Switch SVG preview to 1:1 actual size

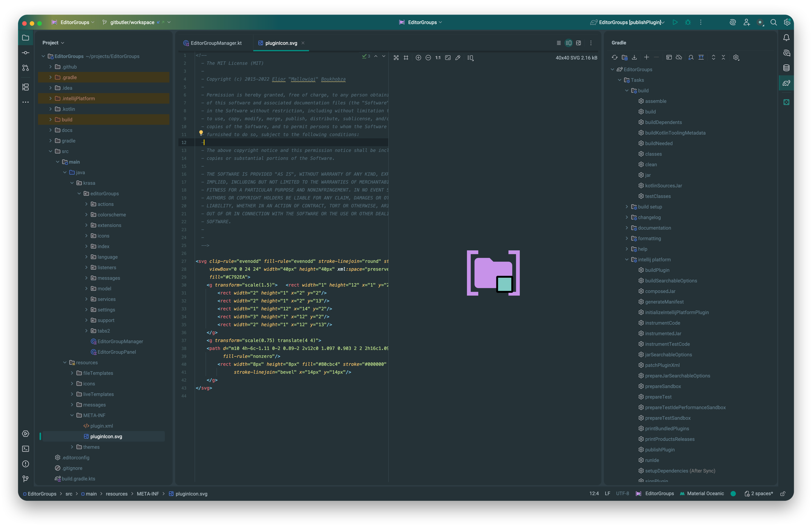point(438,57)
